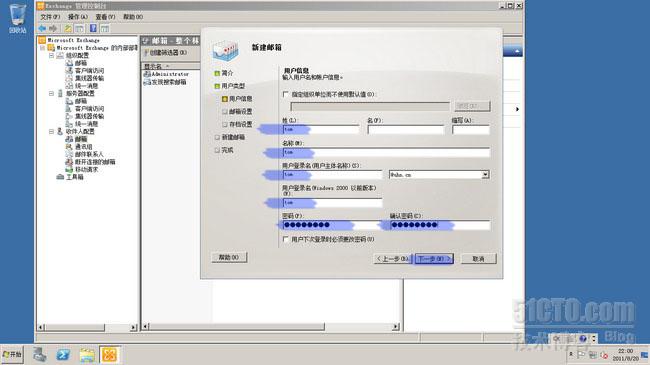Screen dimensions: 650x365
Task: Click the network icon in the system tray
Action: 592,355
